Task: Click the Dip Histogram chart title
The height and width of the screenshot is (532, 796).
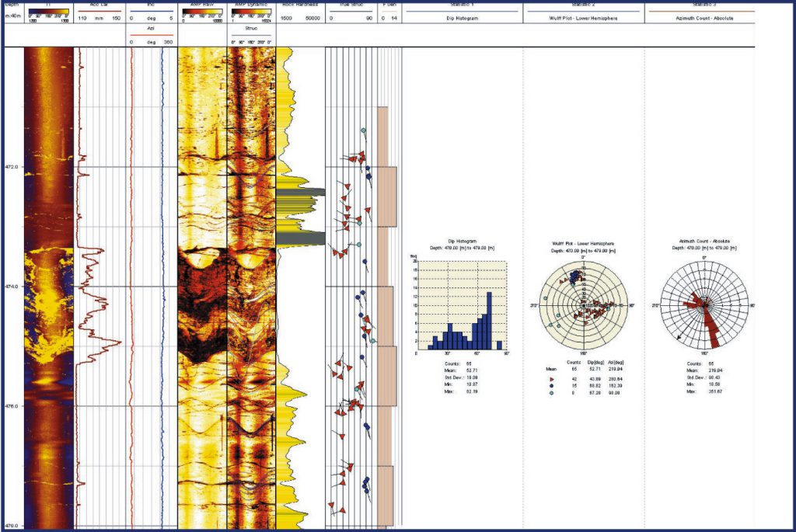Action: click(x=463, y=242)
